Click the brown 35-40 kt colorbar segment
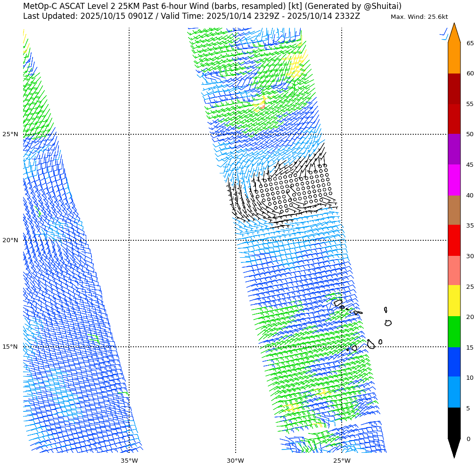 pyautogui.click(x=454, y=210)
